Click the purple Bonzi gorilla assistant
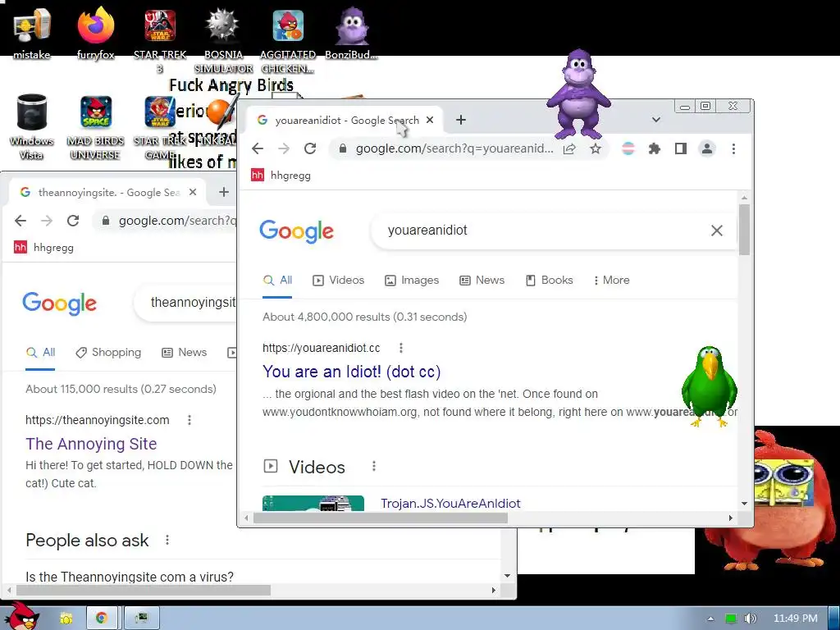Viewport: 840px width, 630px height. (578, 94)
